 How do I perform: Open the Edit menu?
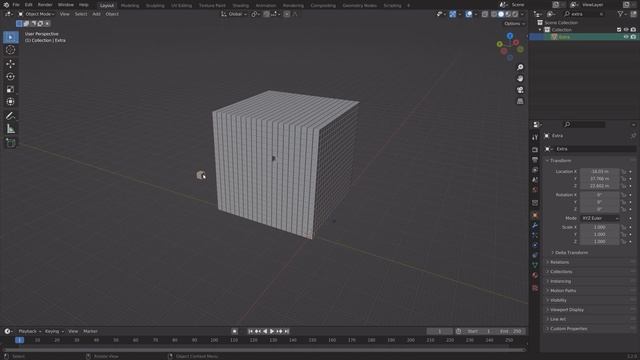click(x=29, y=5)
